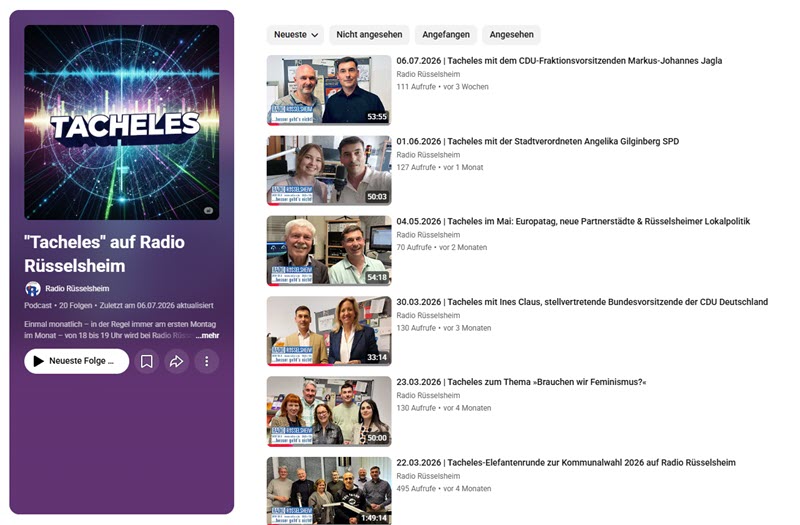Click '127 Aufrufe • vor 1 Monat' text
This screenshot has width=800, height=525.
click(x=440, y=167)
